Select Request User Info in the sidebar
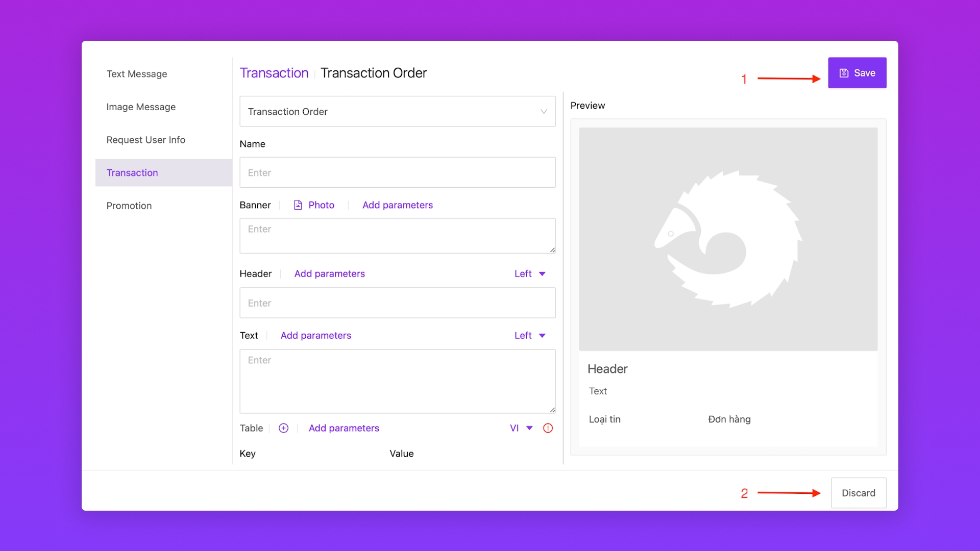Viewport: 980px width, 551px height. pyautogui.click(x=145, y=140)
